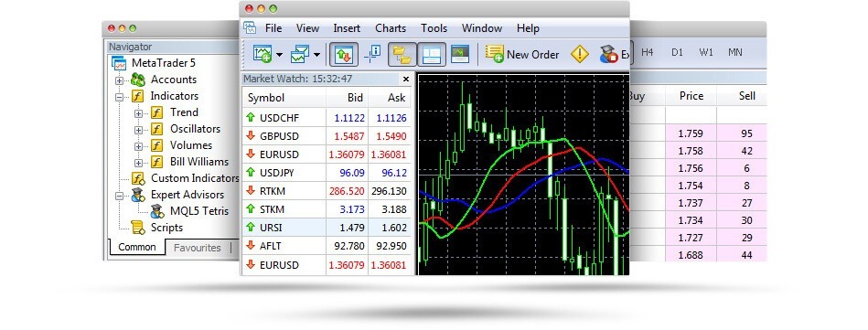Click the Bid column header
The image size is (868, 330).
[347, 98]
